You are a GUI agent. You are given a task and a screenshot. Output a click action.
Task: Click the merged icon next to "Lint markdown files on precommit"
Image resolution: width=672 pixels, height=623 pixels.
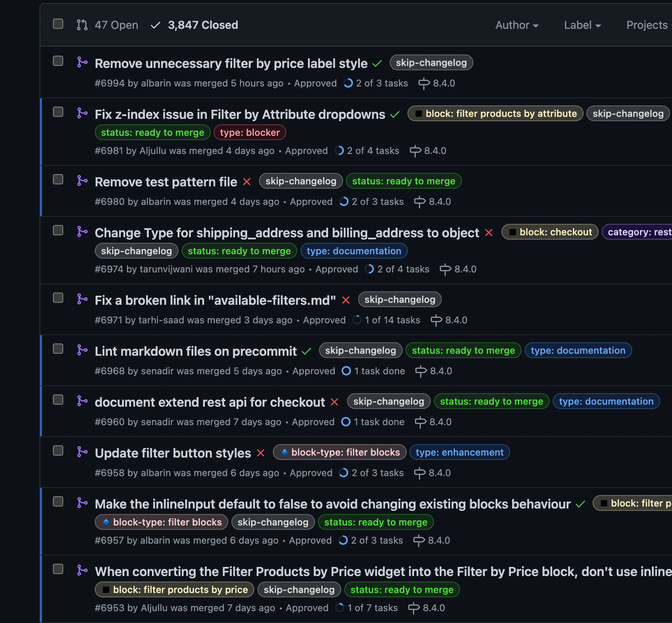tap(83, 350)
